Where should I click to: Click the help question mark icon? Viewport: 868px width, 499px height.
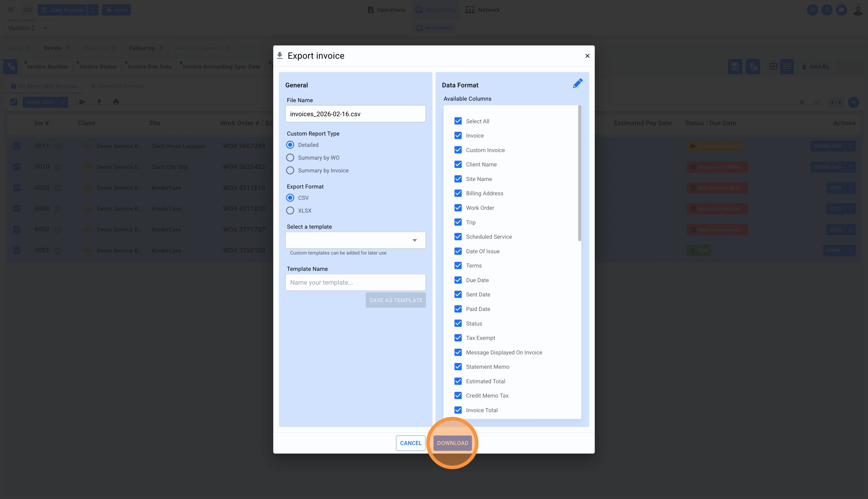827,10
